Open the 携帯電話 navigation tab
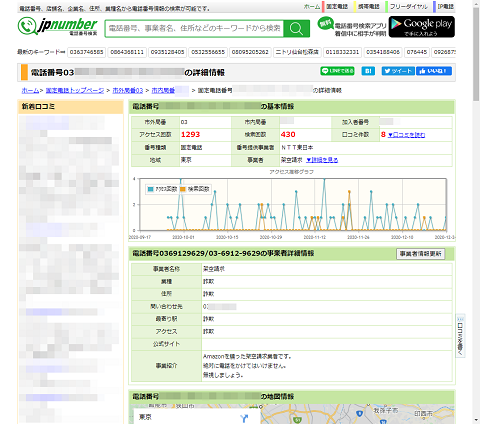480x424 pixels. 369,6
